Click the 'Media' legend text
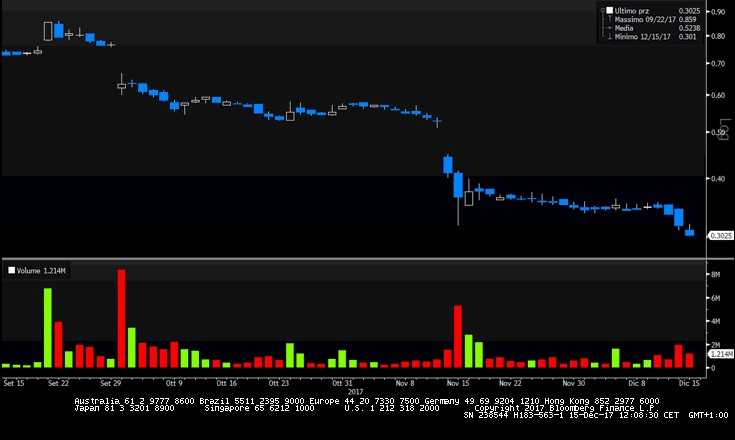This screenshot has height=440, width=735. [x=624, y=28]
